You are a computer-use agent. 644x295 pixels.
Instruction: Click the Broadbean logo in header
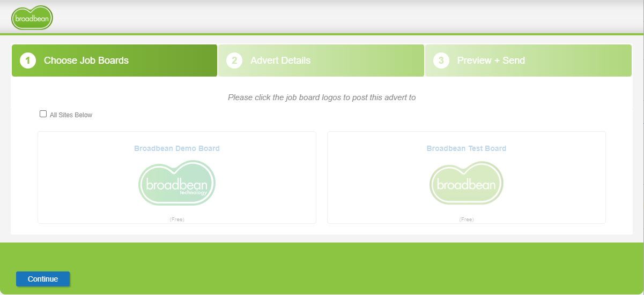[32, 18]
